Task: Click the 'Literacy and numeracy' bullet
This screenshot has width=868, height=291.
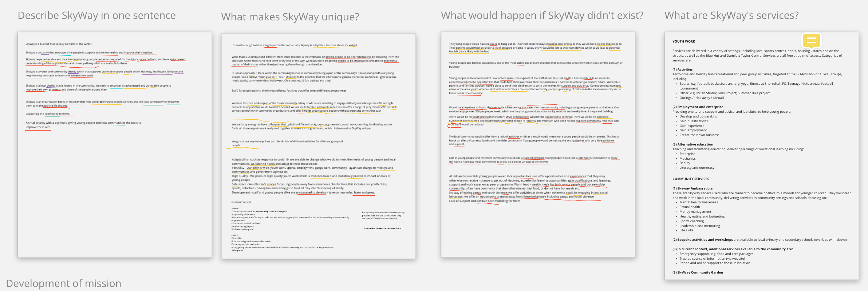Action: click(697, 168)
